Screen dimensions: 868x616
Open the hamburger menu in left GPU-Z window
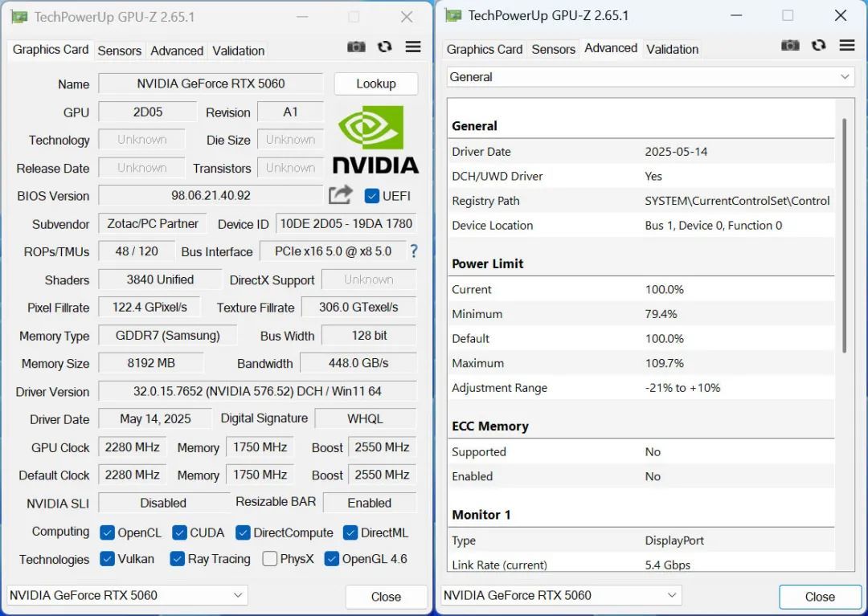tap(413, 47)
